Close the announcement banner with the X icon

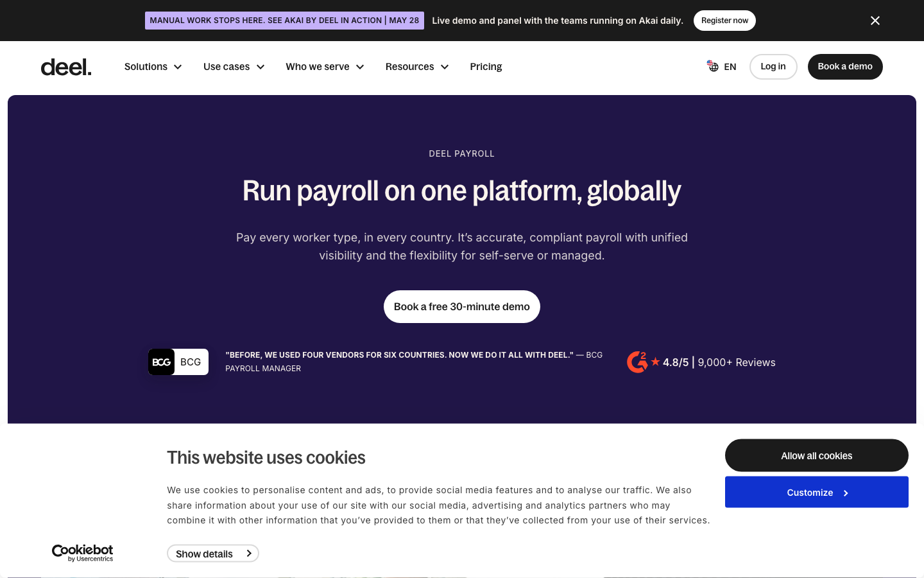click(x=875, y=21)
